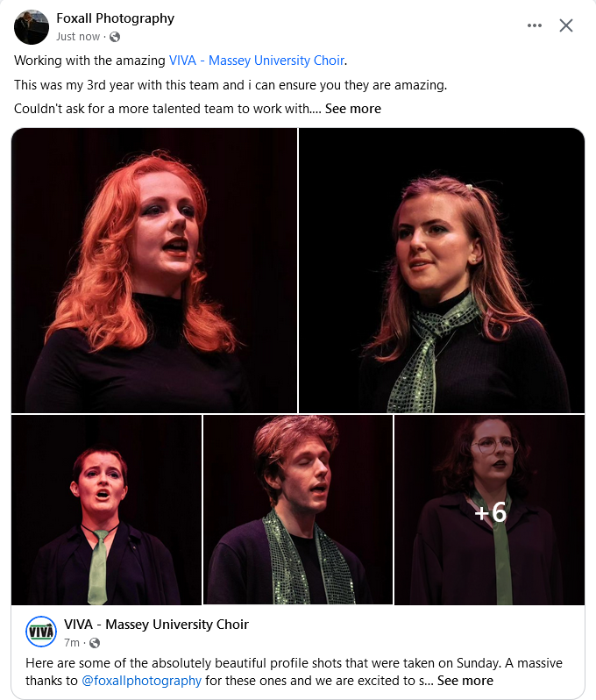View the red-haired singer photo

pos(154,270)
